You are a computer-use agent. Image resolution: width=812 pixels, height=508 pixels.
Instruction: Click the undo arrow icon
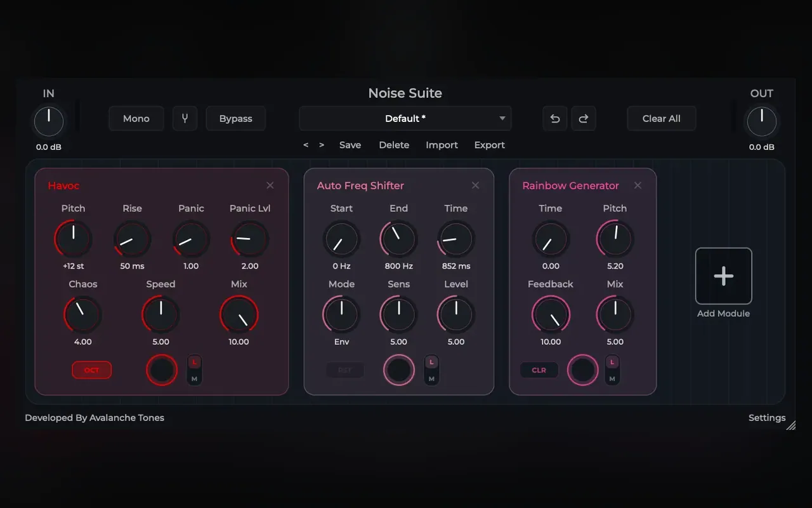click(554, 118)
